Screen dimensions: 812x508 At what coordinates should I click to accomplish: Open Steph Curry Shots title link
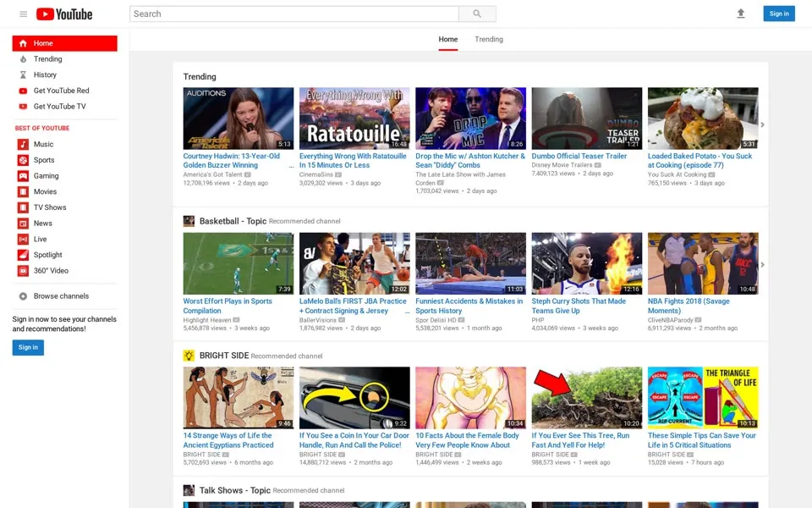(x=579, y=306)
